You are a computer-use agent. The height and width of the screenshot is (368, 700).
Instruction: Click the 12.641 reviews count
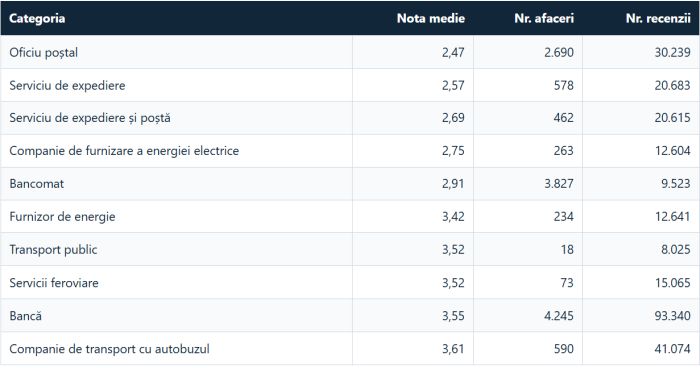coord(673,217)
